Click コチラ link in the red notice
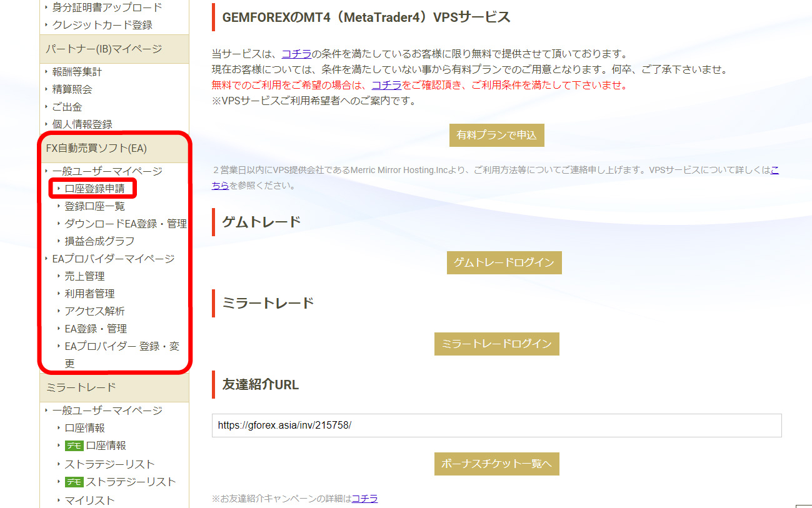Viewport: 812px width, 508px height. point(386,85)
